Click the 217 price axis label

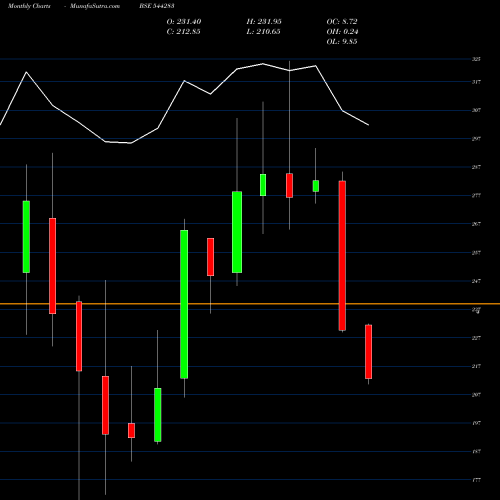point(476,366)
